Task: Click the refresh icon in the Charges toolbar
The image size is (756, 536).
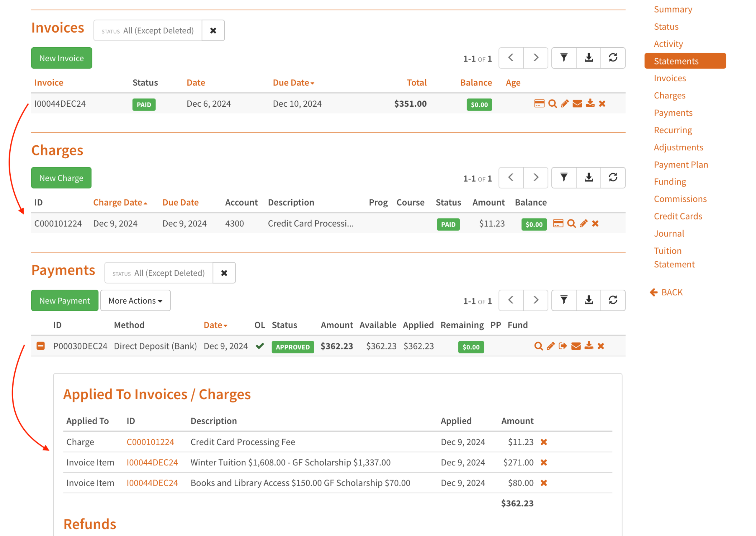Action: (613, 178)
